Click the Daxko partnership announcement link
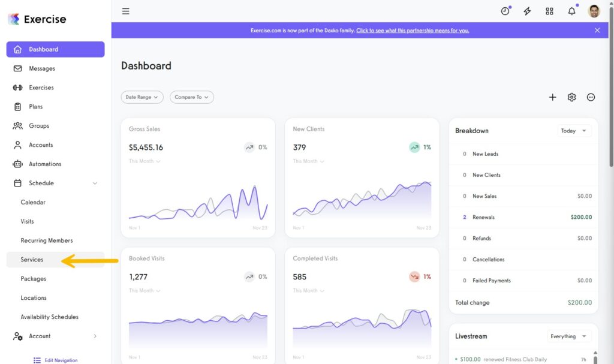The image size is (614, 364). click(x=413, y=31)
